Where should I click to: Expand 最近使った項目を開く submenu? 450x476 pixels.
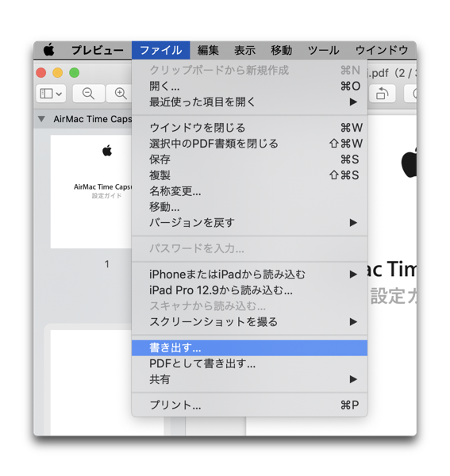coord(249,102)
